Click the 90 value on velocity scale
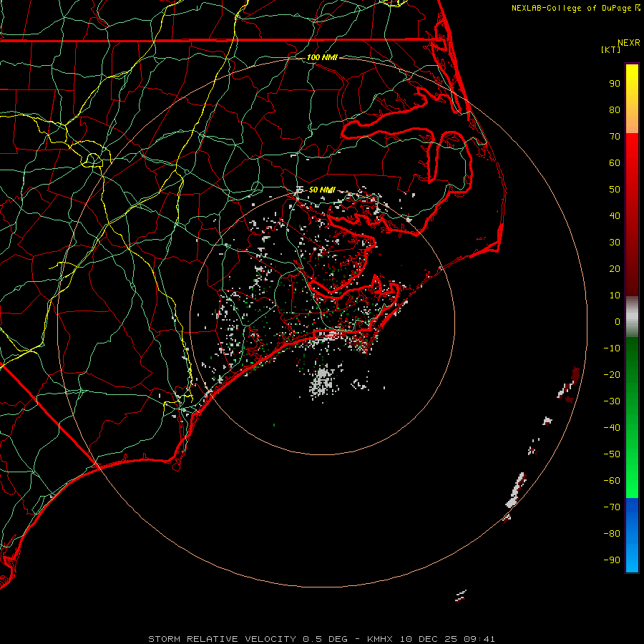The height and width of the screenshot is (644, 644). tap(615, 84)
